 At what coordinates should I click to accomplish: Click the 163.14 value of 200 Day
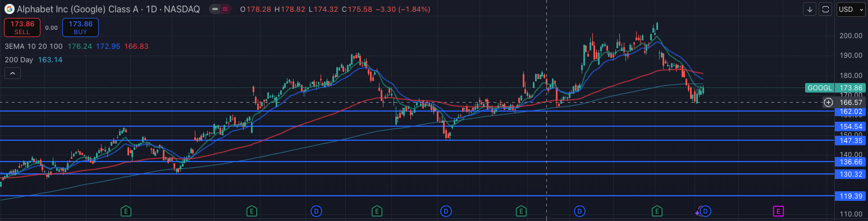point(50,59)
